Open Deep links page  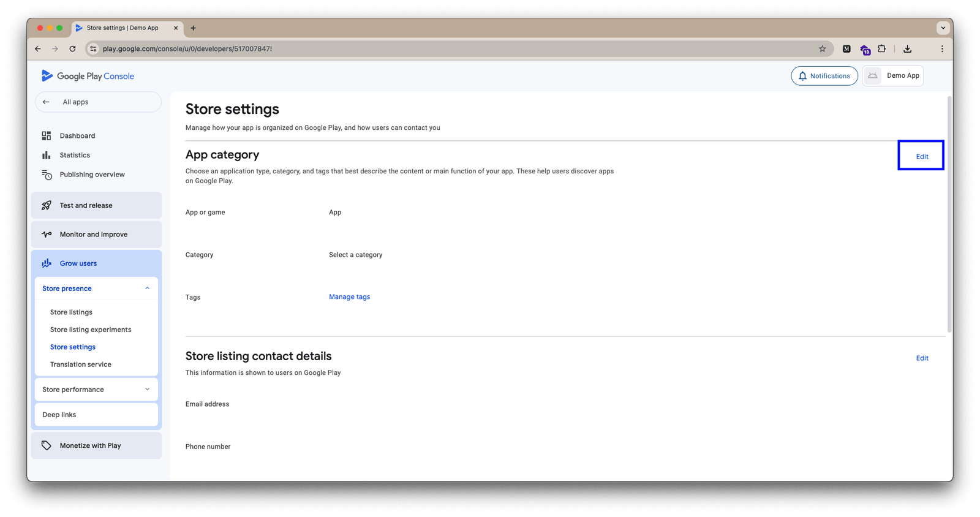pos(96,415)
